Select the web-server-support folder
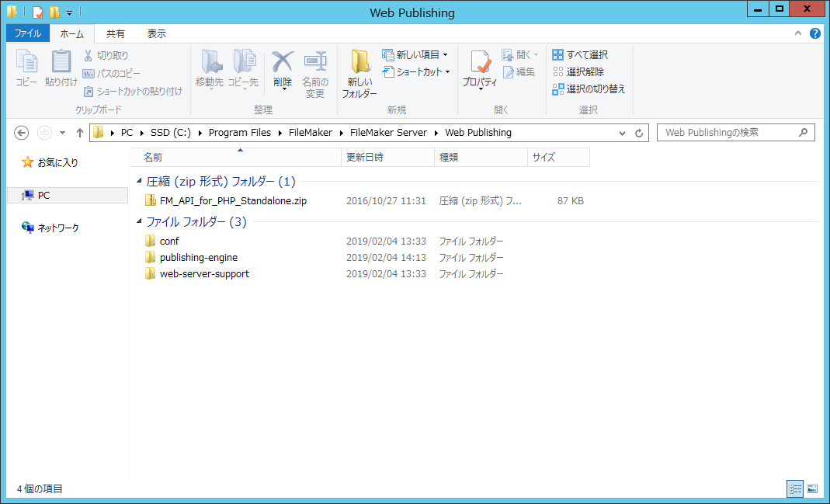 click(204, 274)
